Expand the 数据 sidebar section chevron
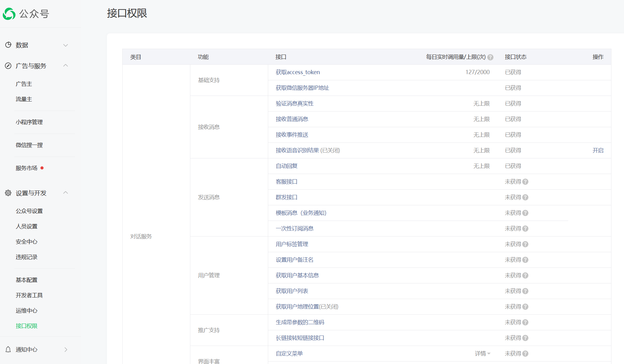Screen dimensions: 624x364 click(x=66, y=45)
